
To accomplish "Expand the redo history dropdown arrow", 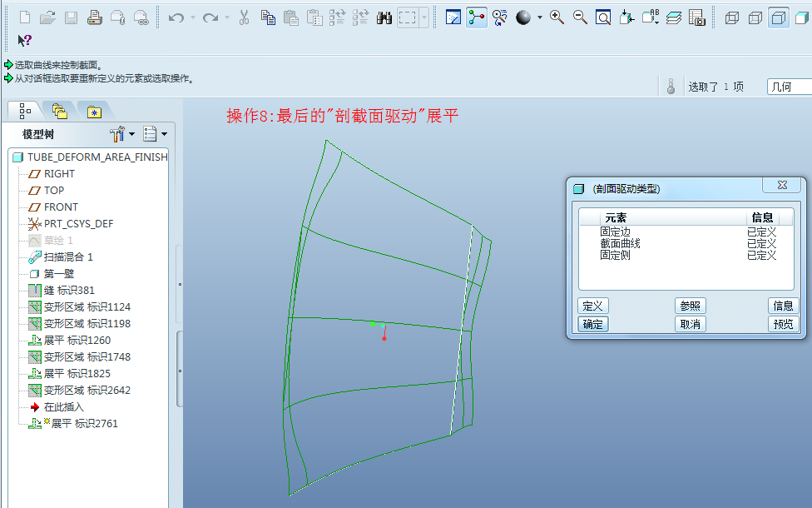I will tap(227, 17).
